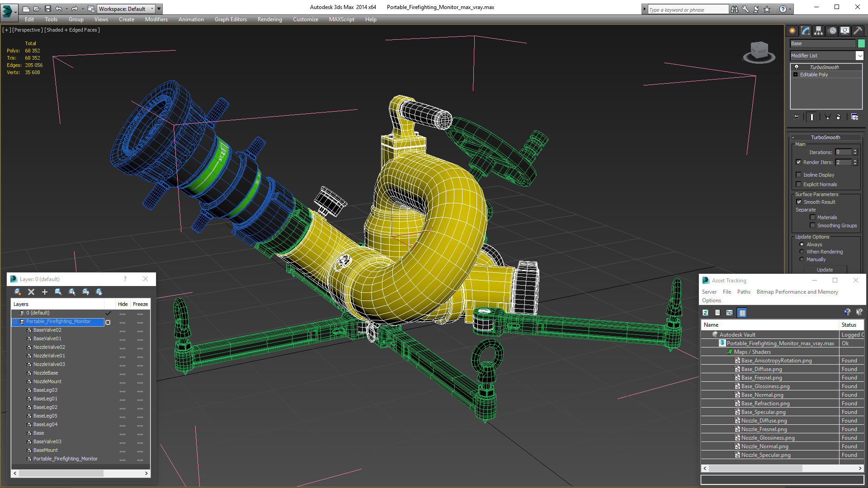Click the Base object name field

(823, 43)
